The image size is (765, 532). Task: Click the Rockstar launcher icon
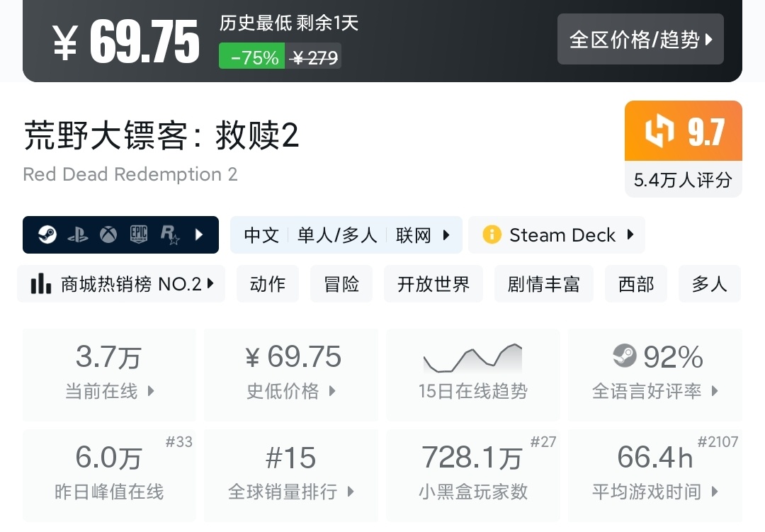[x=170, y=234]
